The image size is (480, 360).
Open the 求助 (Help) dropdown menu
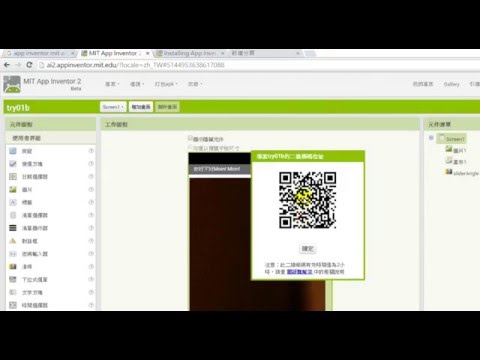click(x=195, y=84)
